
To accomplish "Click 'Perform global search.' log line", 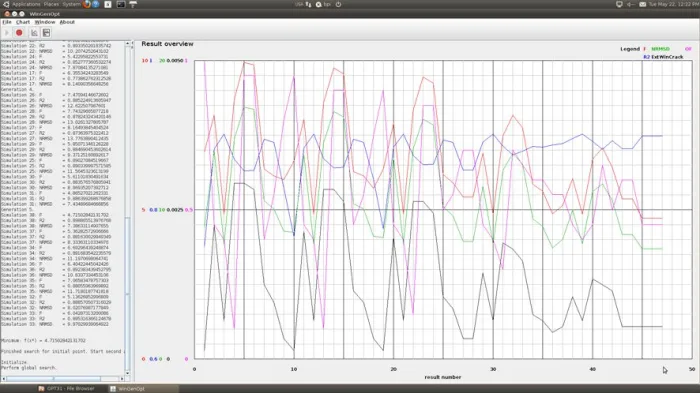I will click(x=29, y=368).
